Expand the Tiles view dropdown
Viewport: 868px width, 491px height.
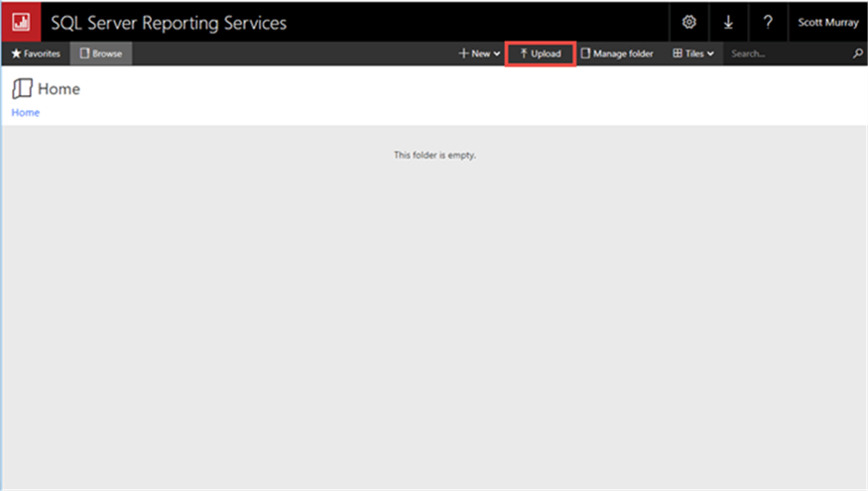click(693, 54)
